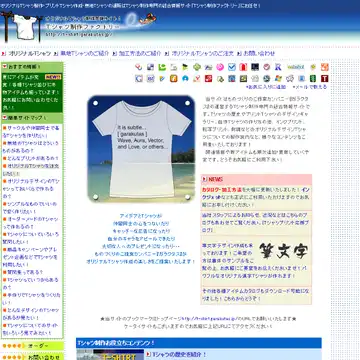Click the solid red square bookmark icon
Screen dimensions: 360x360
coord(208,78)
